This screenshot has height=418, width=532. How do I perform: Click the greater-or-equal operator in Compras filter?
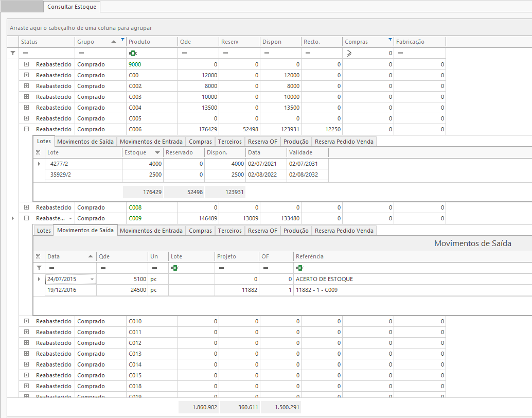click(349, 53)
